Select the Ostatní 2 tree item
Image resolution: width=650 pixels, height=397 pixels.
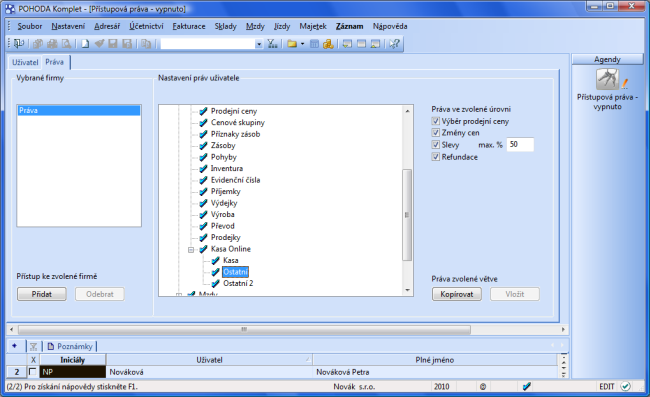(x=238, y=283)
